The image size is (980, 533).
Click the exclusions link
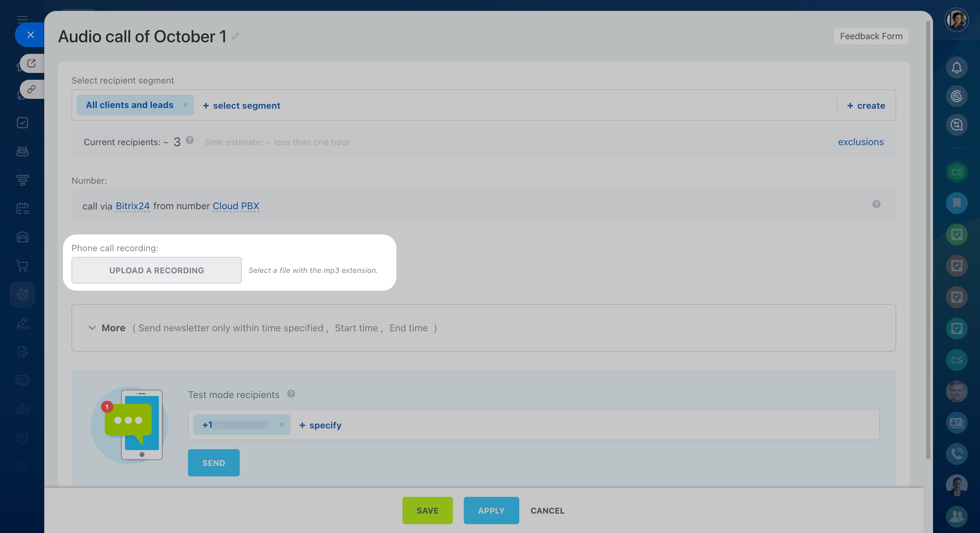(x=860, y=142)
